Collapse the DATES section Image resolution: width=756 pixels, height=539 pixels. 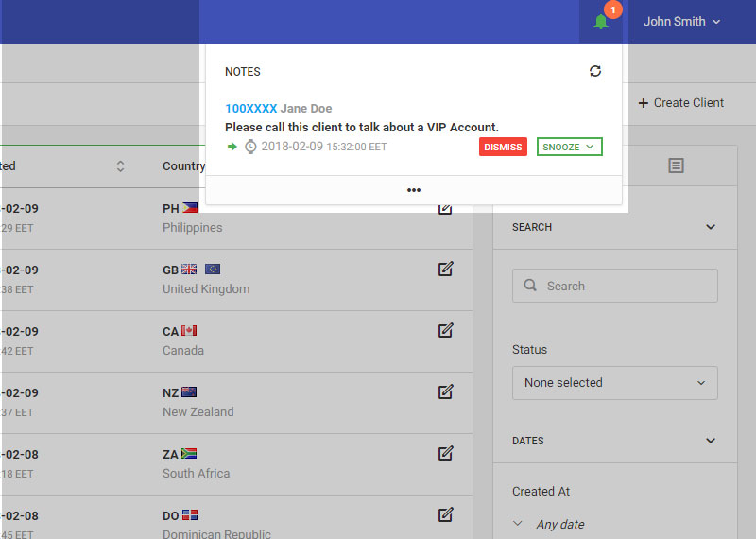711,441
